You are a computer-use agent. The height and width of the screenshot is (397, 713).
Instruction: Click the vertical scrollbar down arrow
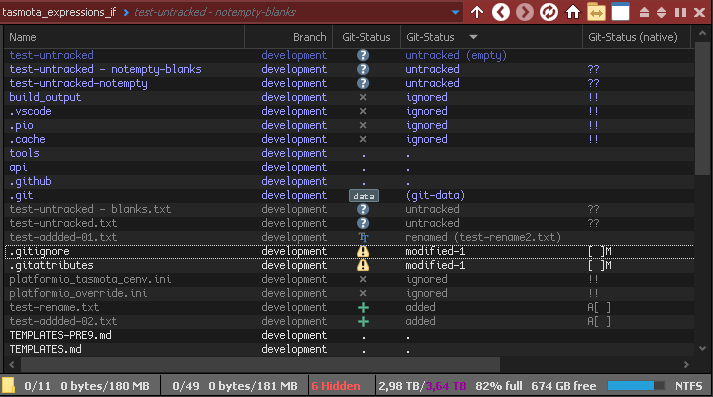tap(703, 349)
